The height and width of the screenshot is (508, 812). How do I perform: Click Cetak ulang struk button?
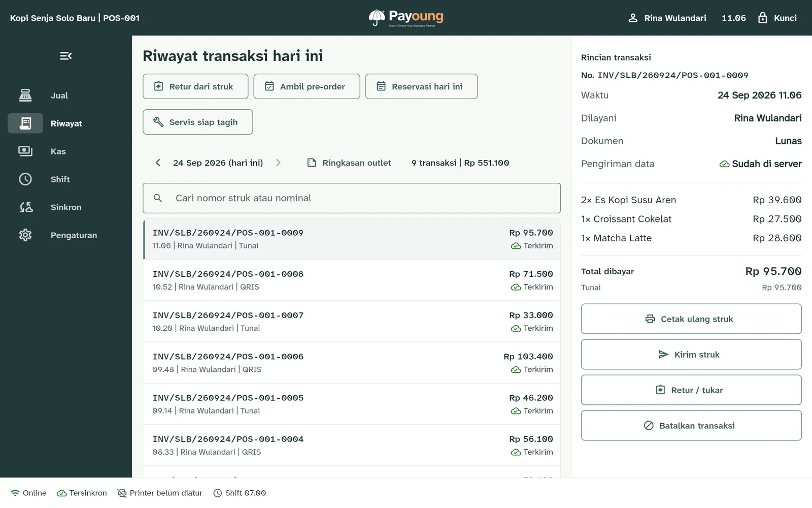691,319
